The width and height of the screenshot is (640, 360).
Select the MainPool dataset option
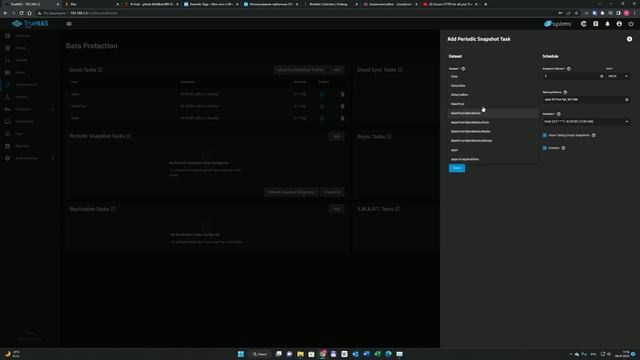(x=493, y=104)
